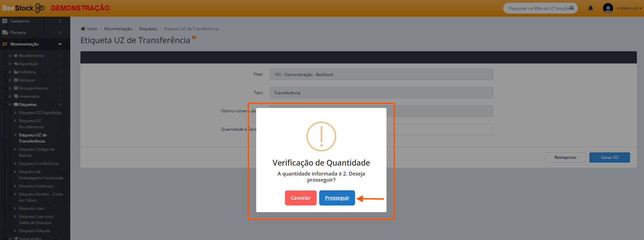Click the Cadastros list icon
644x240 pixels.
[5, 21]
